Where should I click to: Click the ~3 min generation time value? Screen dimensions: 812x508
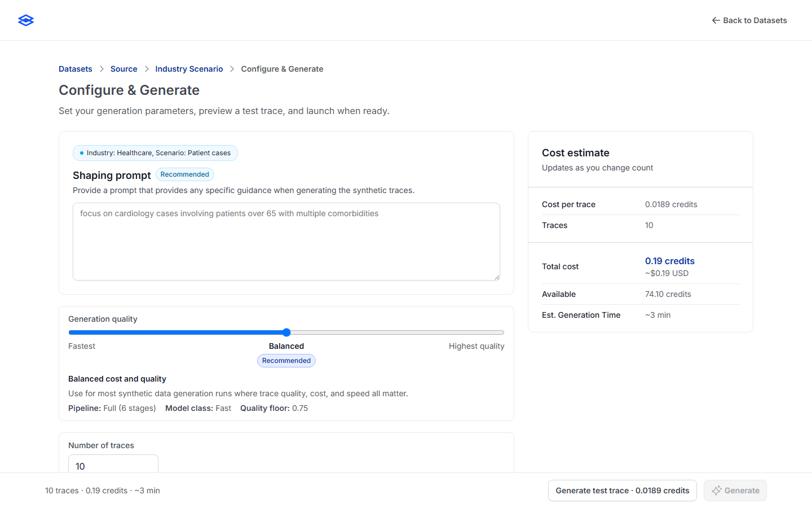658,315
